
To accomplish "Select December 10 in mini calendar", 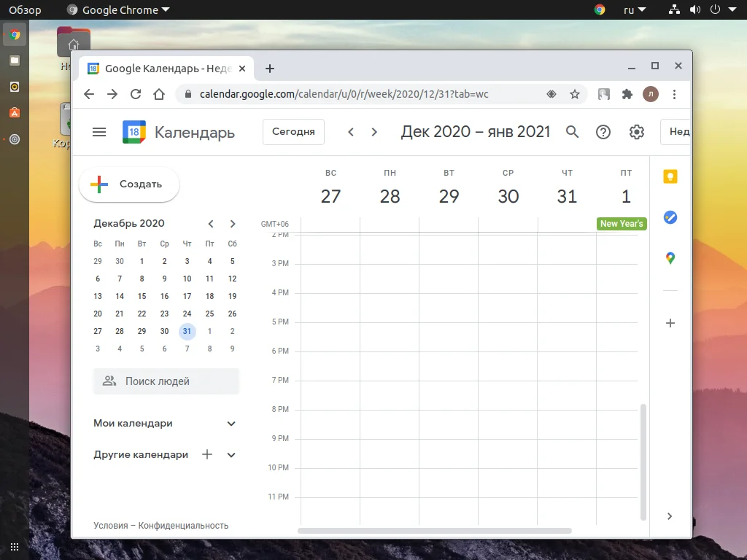I will pyautogui.click(x=187, y=279).
